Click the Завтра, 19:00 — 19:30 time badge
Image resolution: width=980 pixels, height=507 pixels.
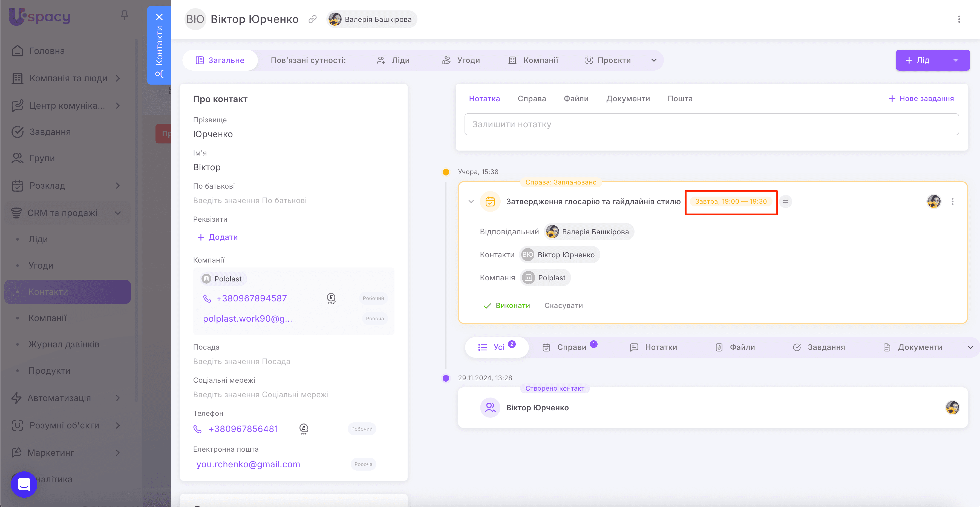click(731, 201)
